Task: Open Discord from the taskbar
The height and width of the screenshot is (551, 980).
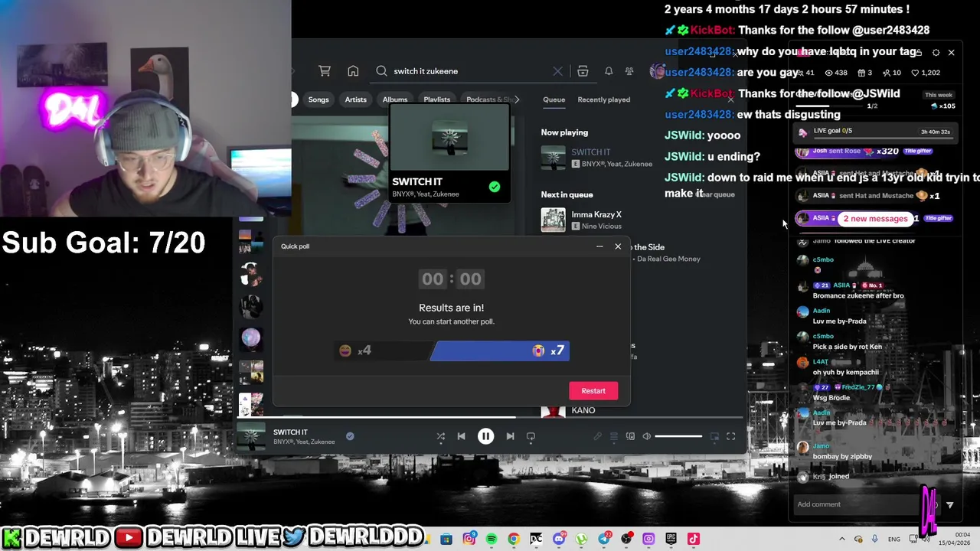Action: coord(559,539)
